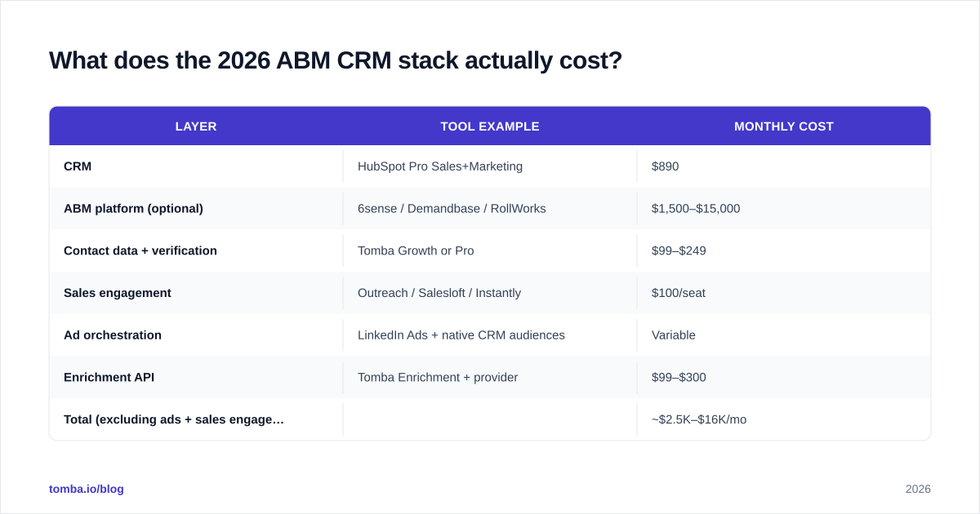Click the Variable cost cell
Viewport: 980px width, 514px height.
point(674,335)
